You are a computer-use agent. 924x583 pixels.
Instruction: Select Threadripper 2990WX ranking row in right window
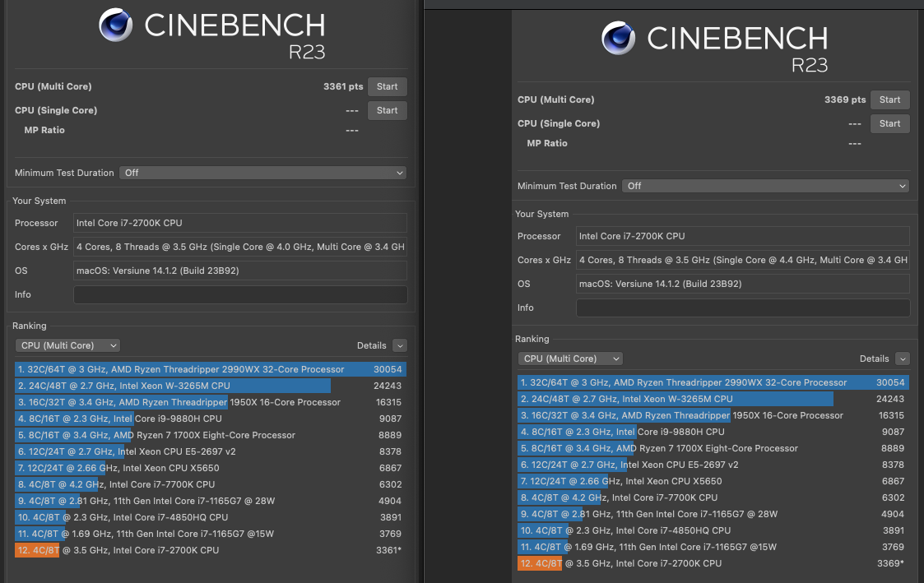[713, 382]
